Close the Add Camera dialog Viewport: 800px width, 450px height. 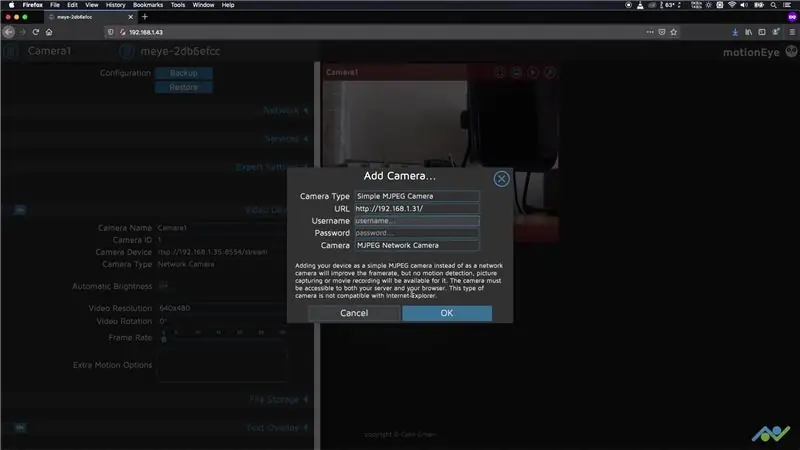point(501,179)
